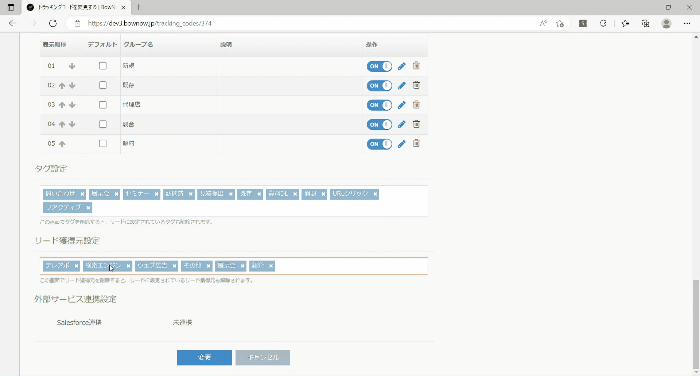Move row 04 down with arrow
This screenshot has width=700, height=376.
72,125
